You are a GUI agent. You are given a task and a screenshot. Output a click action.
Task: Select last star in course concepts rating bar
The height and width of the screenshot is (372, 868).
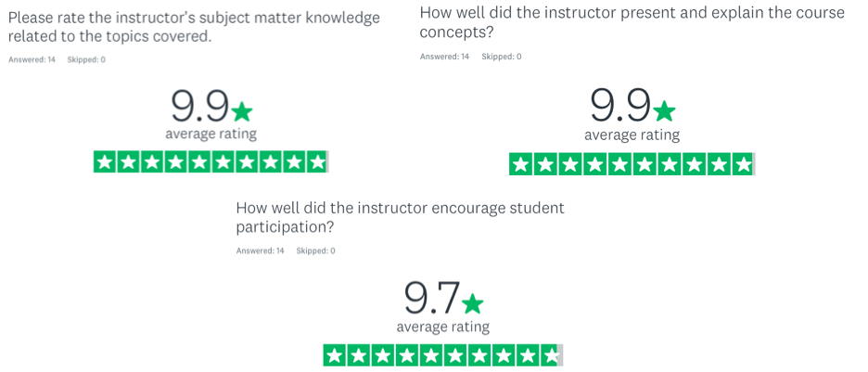743,164
